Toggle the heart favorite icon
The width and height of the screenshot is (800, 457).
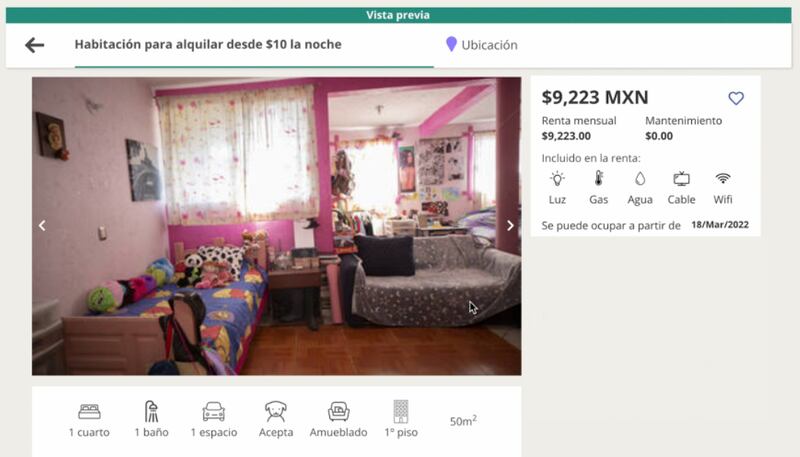coord(736,98)
